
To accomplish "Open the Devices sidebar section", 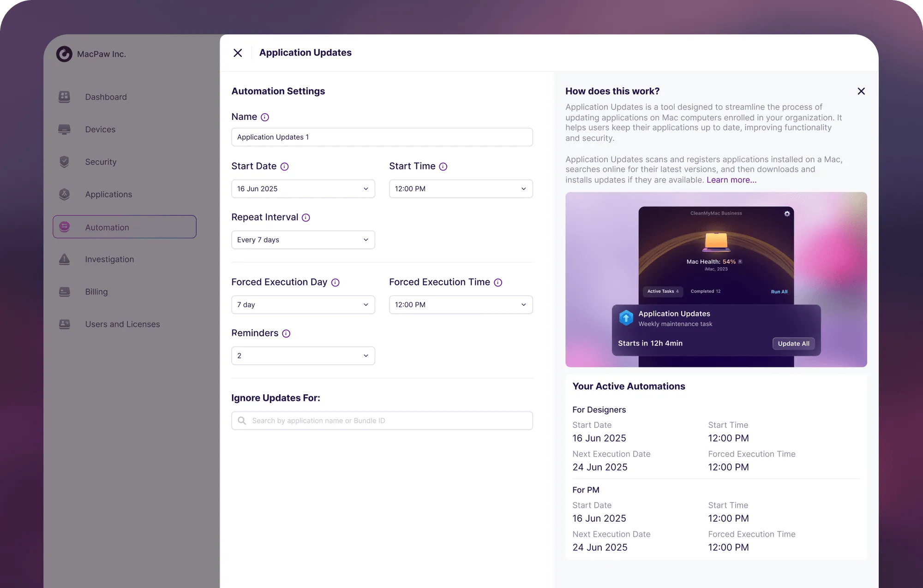I will click(x=100, y=130).
